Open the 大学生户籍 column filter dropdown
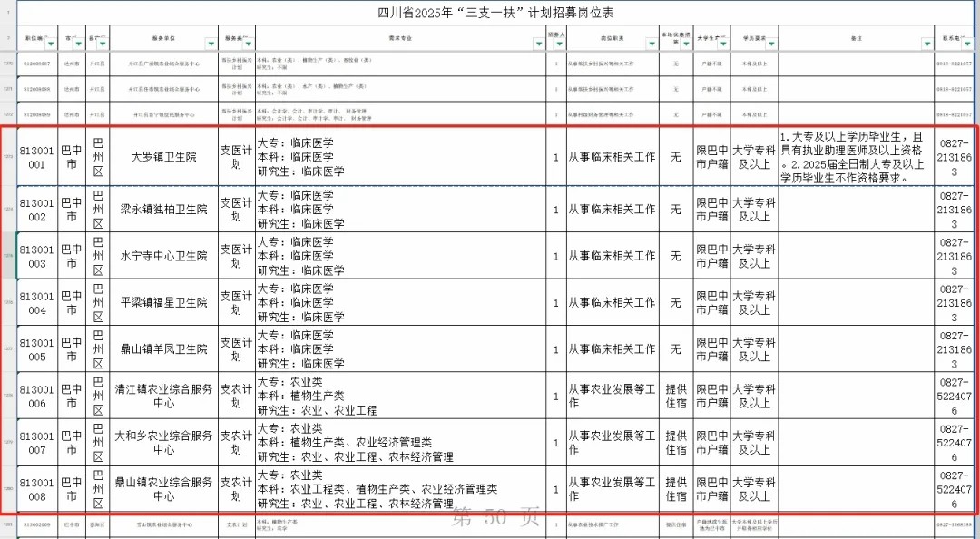The image size is (980, 539). click(723, 44)
